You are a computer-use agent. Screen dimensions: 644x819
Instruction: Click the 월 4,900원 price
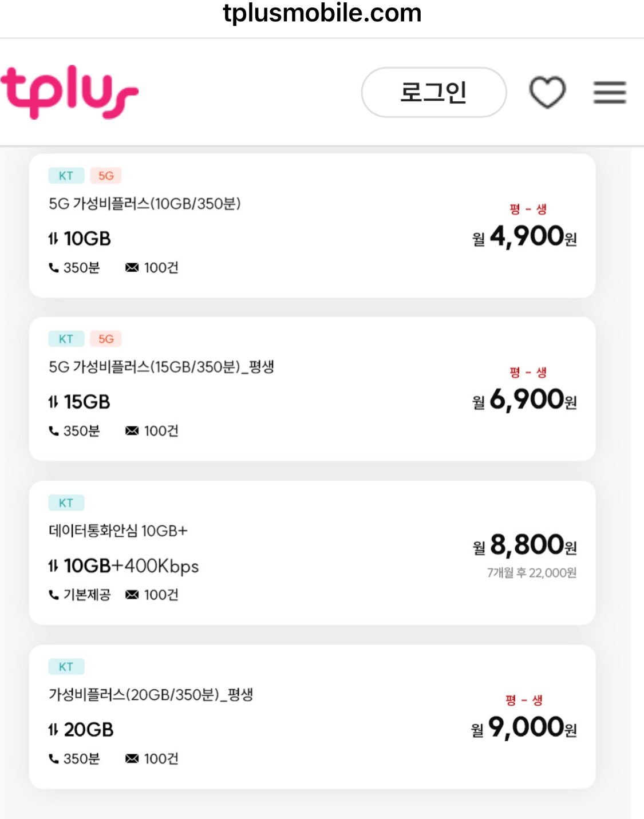coord(524,236)
